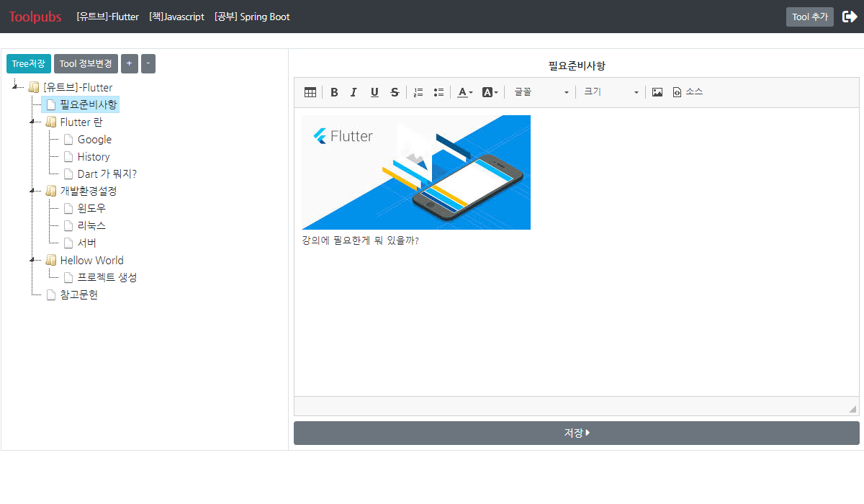The width and height of the screenshot is (864, 504).
Task: Click the Hellow World folder icon
Action: (50, 261)
